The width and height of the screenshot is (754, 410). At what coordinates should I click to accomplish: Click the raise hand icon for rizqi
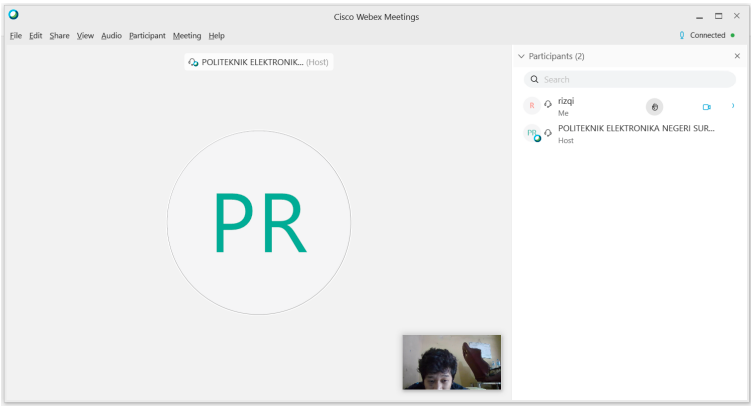[654, 107]
